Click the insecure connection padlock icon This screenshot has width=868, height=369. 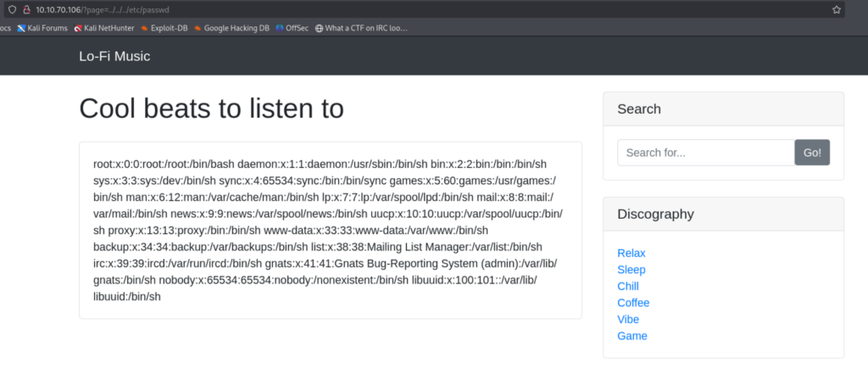[25, 9]
